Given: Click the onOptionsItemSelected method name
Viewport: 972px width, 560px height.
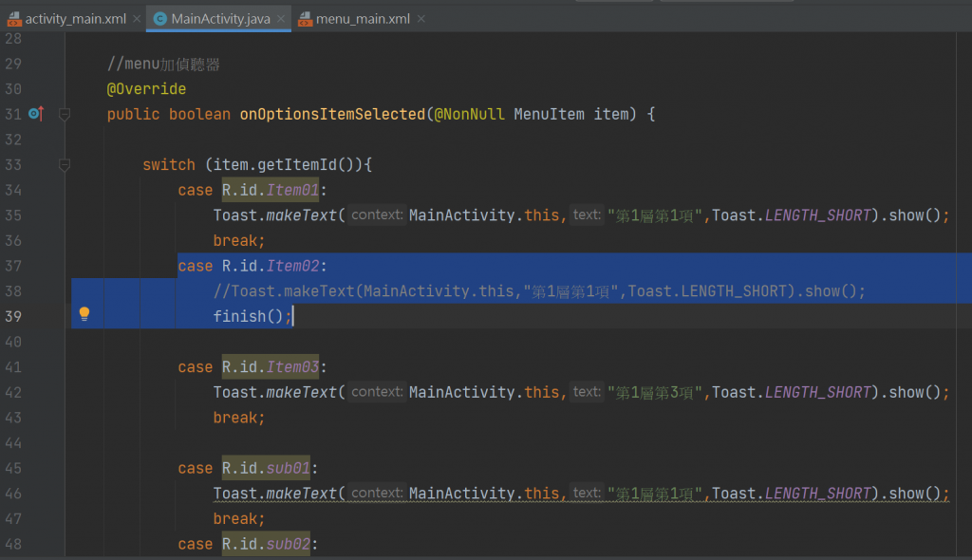Looking at the screenshot, I should pyautogui.click(x=332, y=114).
